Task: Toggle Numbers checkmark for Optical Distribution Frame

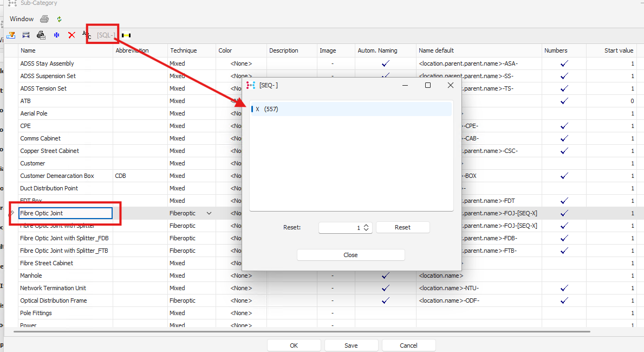Action: 564,300
